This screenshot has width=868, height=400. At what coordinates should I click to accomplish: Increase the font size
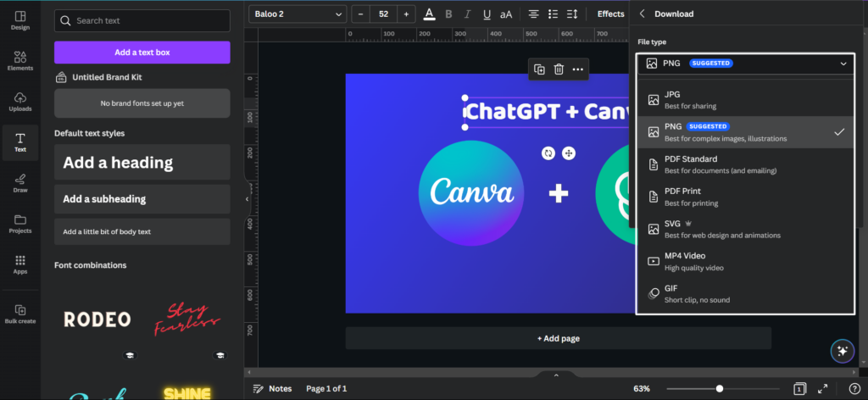coord(406,14)
